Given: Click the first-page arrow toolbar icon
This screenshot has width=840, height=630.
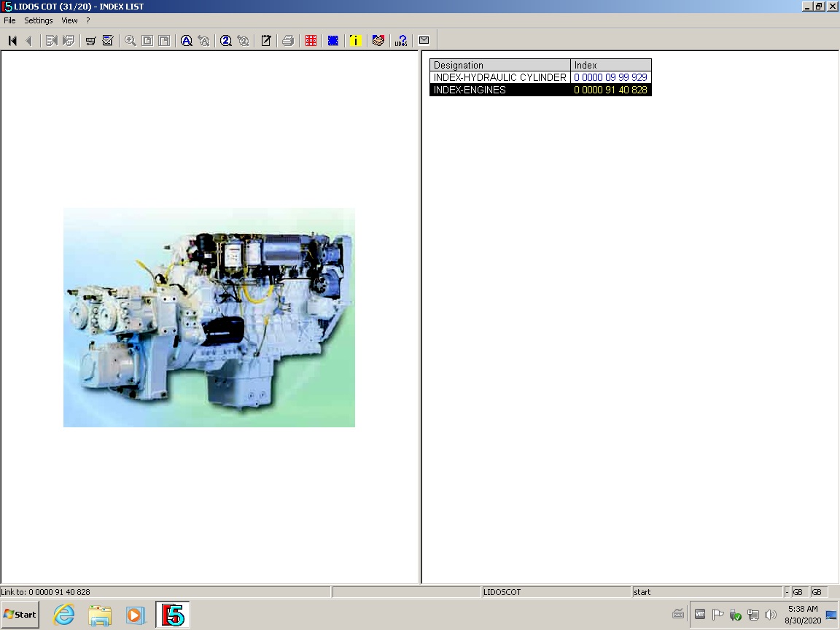Looking at the screenshot, I should 13,41.
